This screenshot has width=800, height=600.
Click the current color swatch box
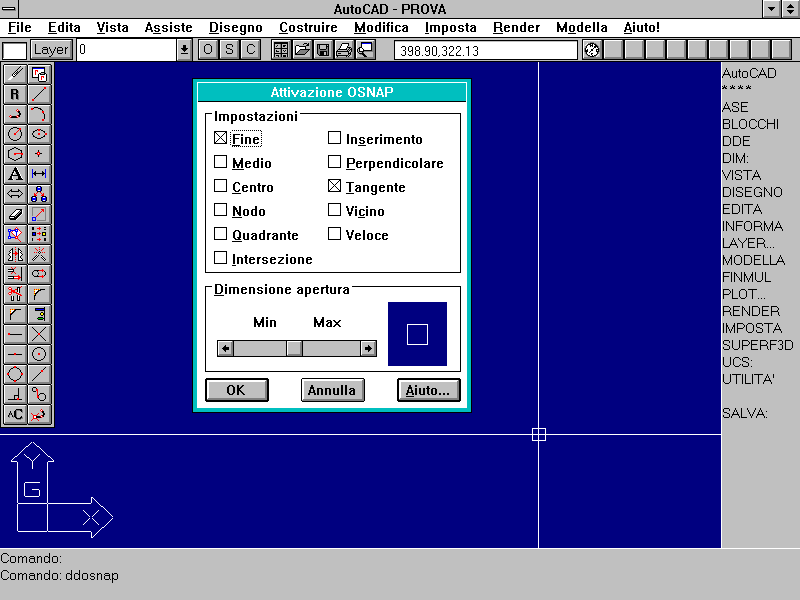(15, 51)
